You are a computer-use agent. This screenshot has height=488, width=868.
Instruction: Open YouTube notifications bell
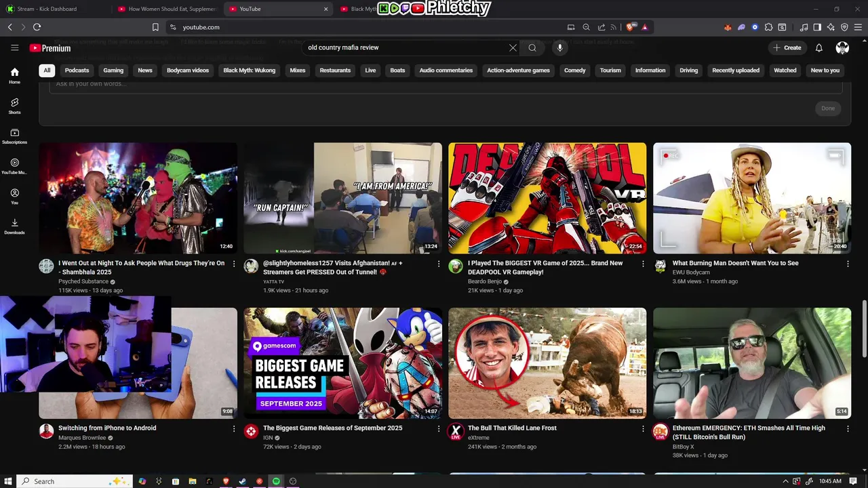point(818,47)
